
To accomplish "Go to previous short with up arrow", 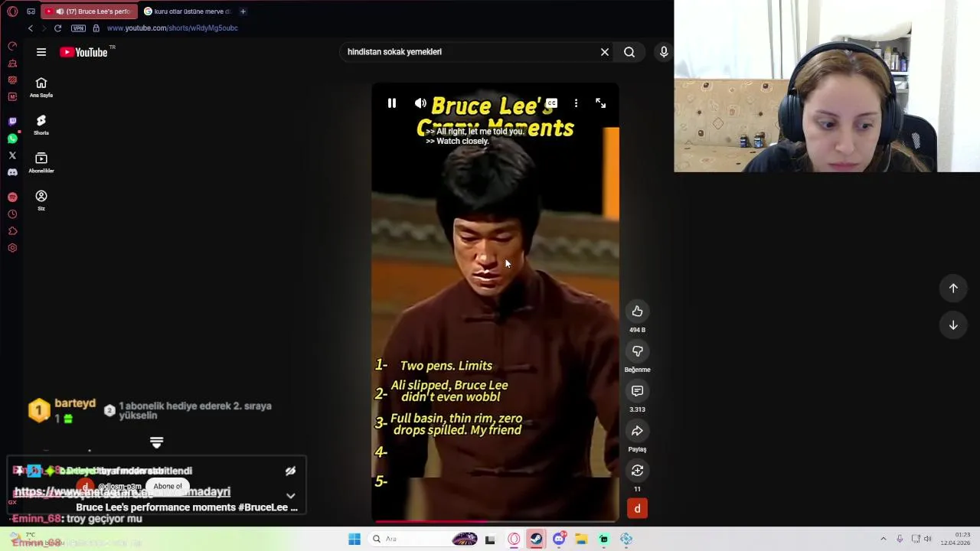I will point(953,289).
